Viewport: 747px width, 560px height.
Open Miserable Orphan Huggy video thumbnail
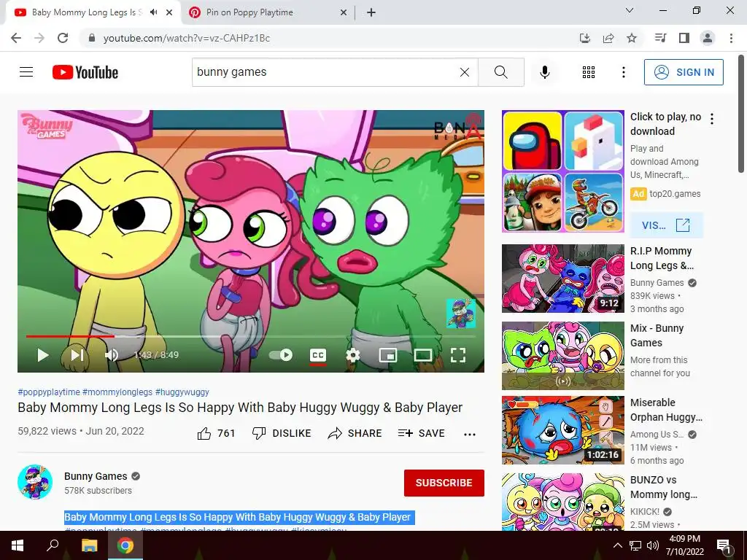click(562, 430)
